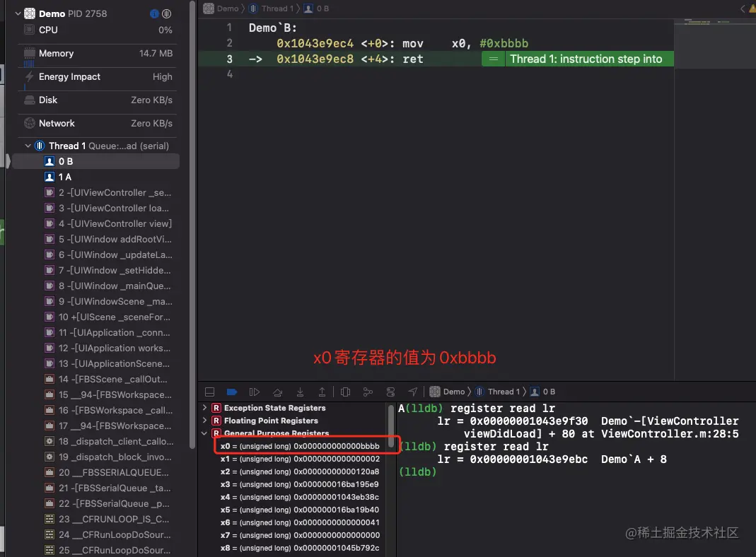Click the step out icon in debug bar
This screenshot has height=557, width=756.
[322, 392]
